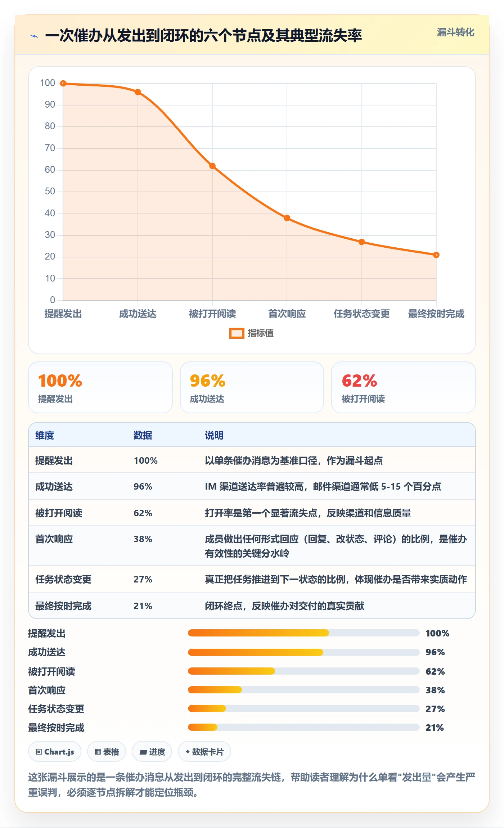Toggle the 指标值 legend swatch
The width and height of the screenshot is (504, 828).
[x=237, y=333]
